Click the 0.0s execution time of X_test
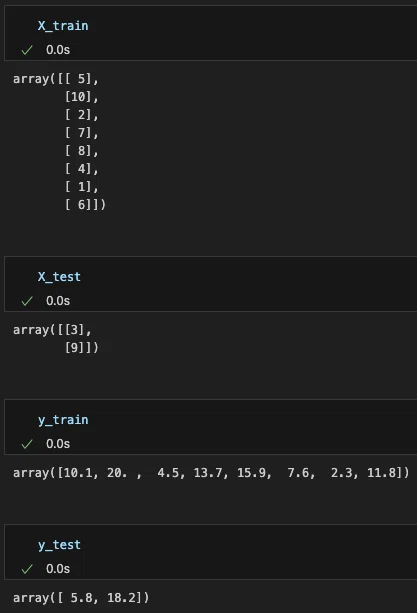The height and width of the screenshot is (613, 417). pyautogui.click(x=58, y=301)
